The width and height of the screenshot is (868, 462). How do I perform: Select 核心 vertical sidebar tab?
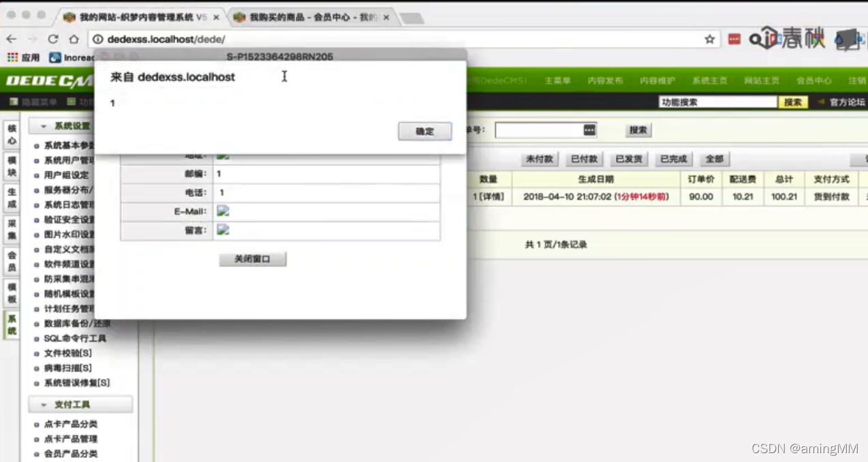[12, 134]
